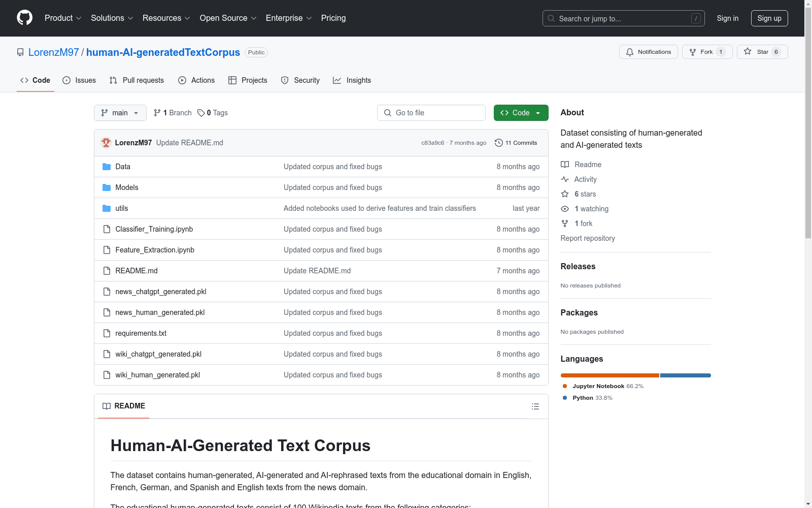This screenshot has width=812, height=508.
Task: Click the star icon beside 6 stars
Action: click(565, 194)
